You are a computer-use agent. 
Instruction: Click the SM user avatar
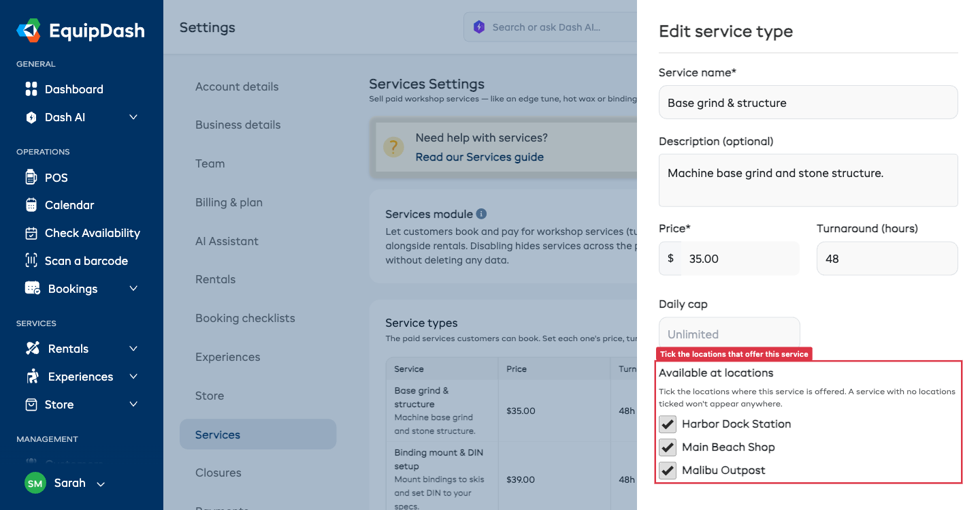click(35, 483)
